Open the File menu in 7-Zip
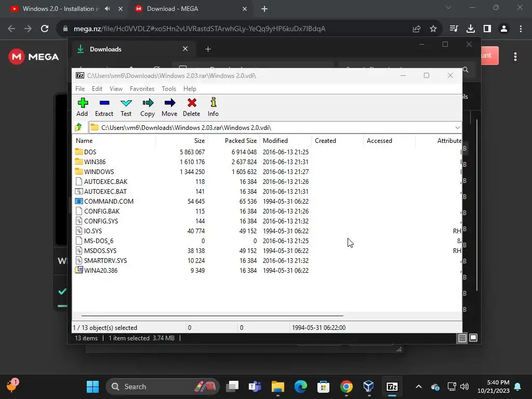 [x=80, y=88]
